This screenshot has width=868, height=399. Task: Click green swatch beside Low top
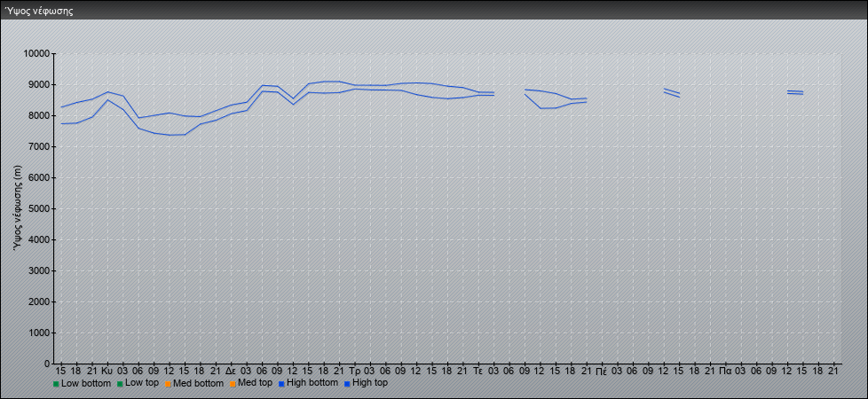tap(120, 384)
